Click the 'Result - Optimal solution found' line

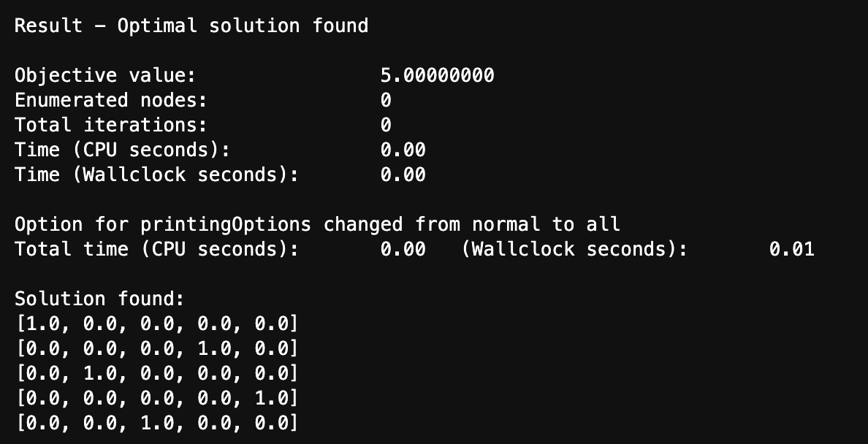coord(191,26)
